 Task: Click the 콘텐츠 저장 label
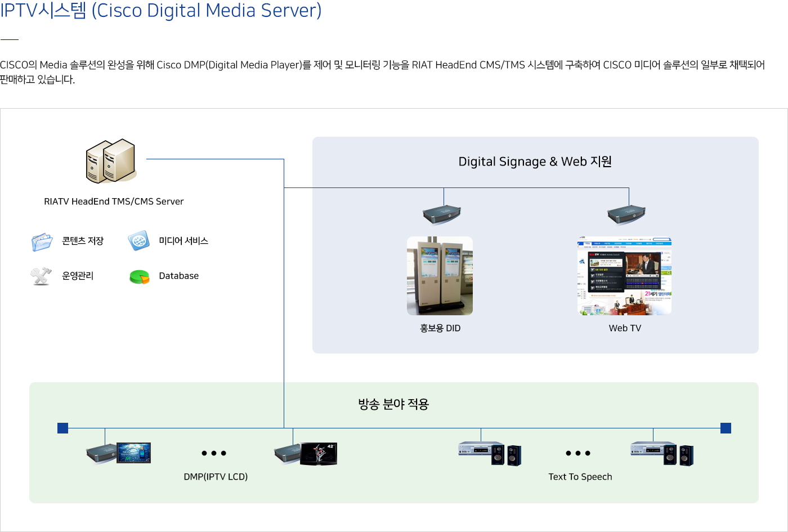[x=83, y=241]
